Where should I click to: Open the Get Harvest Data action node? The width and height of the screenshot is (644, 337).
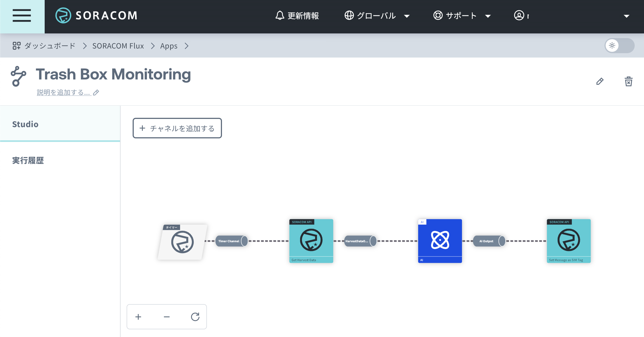(311, 241)
